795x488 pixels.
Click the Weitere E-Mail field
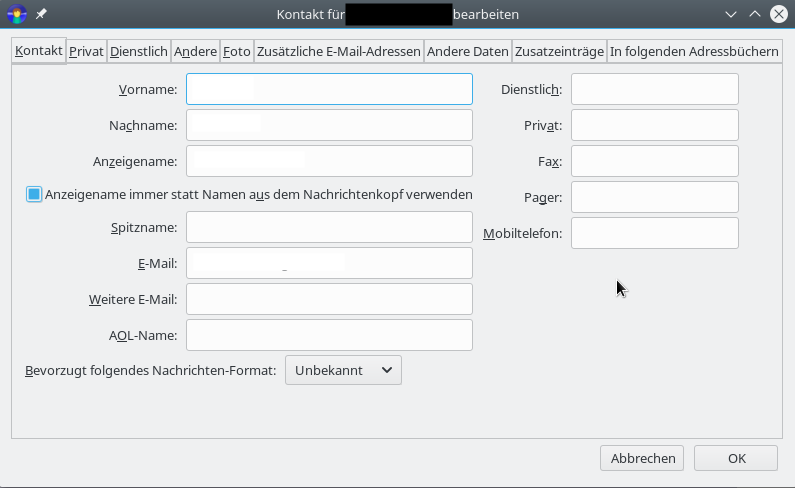click(329, 299)
